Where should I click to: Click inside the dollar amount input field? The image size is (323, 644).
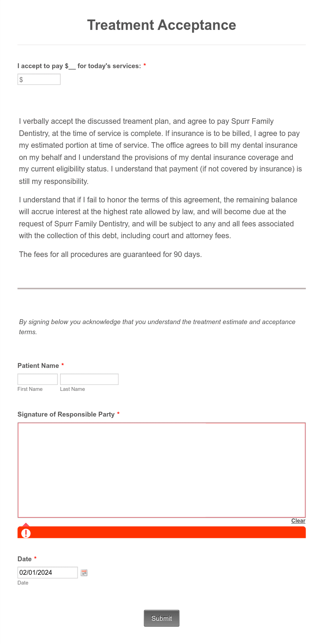pos(39,79)
